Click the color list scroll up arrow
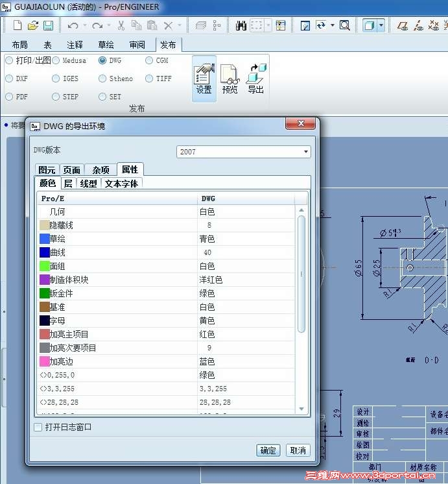This screenshot has height=484, width=448. [301, 210]
